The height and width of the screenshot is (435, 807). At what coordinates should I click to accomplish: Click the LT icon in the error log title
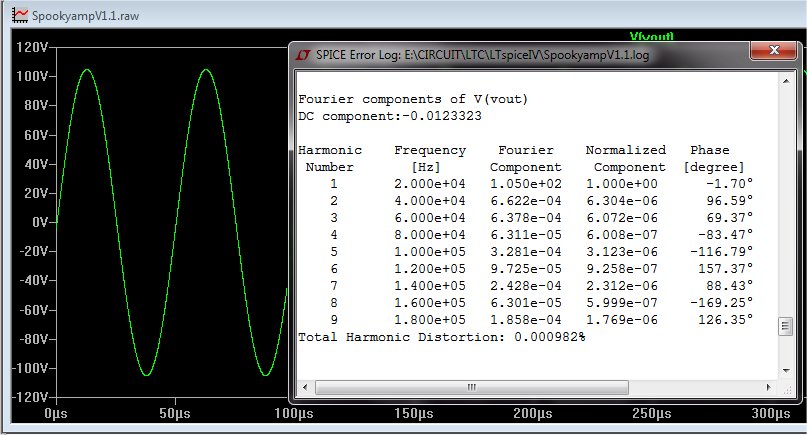click(303, 55)
